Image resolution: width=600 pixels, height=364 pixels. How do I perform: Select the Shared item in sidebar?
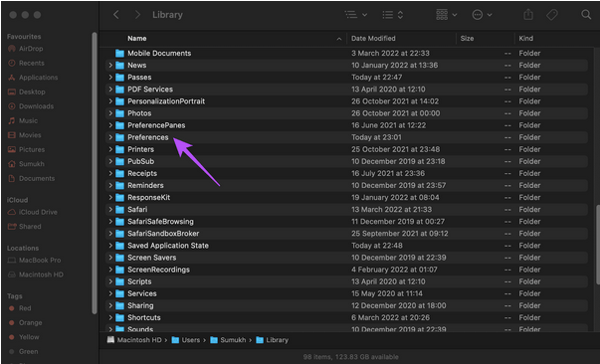(x=25, y=227)
